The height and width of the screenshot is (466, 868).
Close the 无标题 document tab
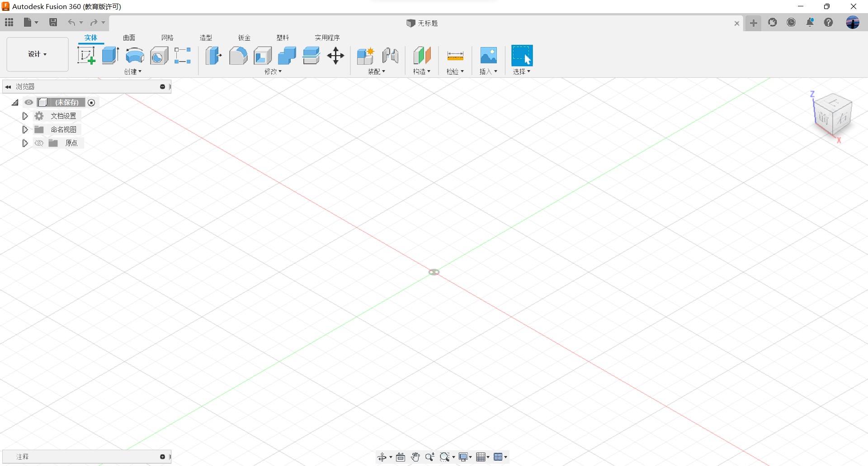point(737,24)
